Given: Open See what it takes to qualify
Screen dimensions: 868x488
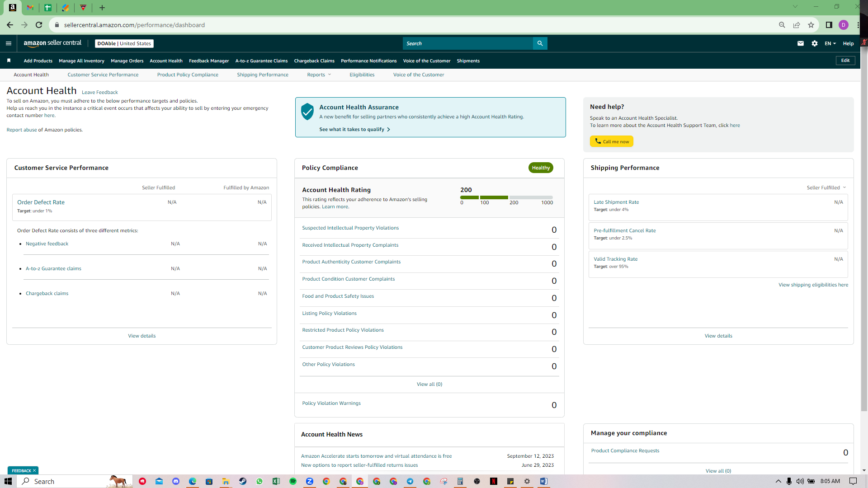Looking at the screenshot, I should point(354,129).
